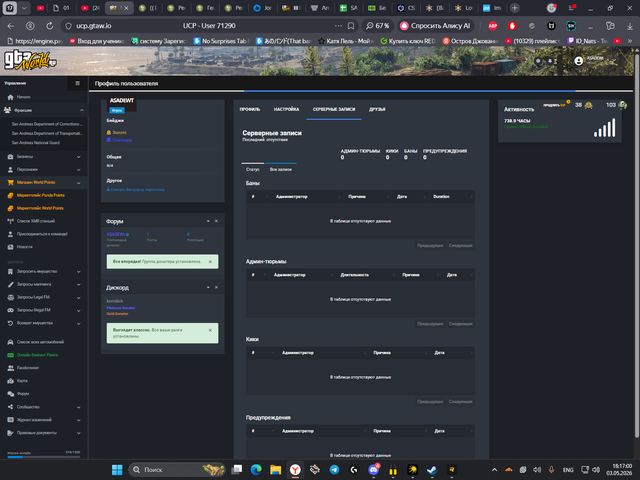Click the 67% page zoom indicator
Screen dimensions: 640x480
tap(378, 26)
